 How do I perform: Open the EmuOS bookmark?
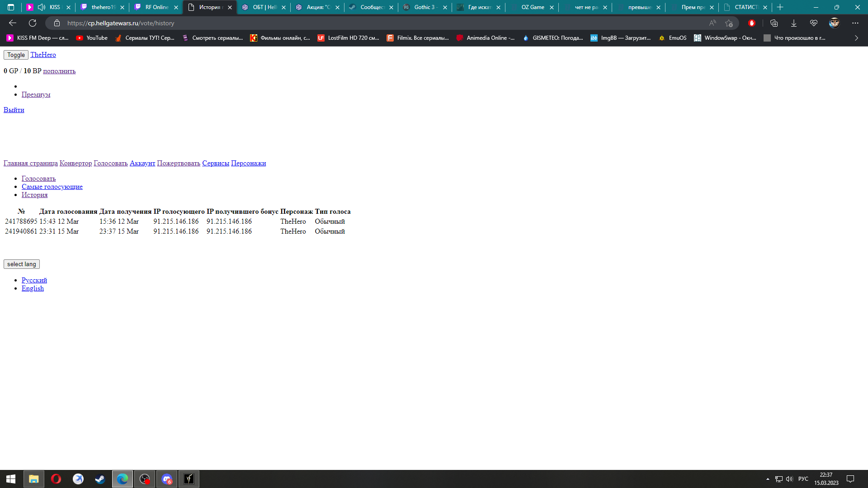tap(673, 38)
